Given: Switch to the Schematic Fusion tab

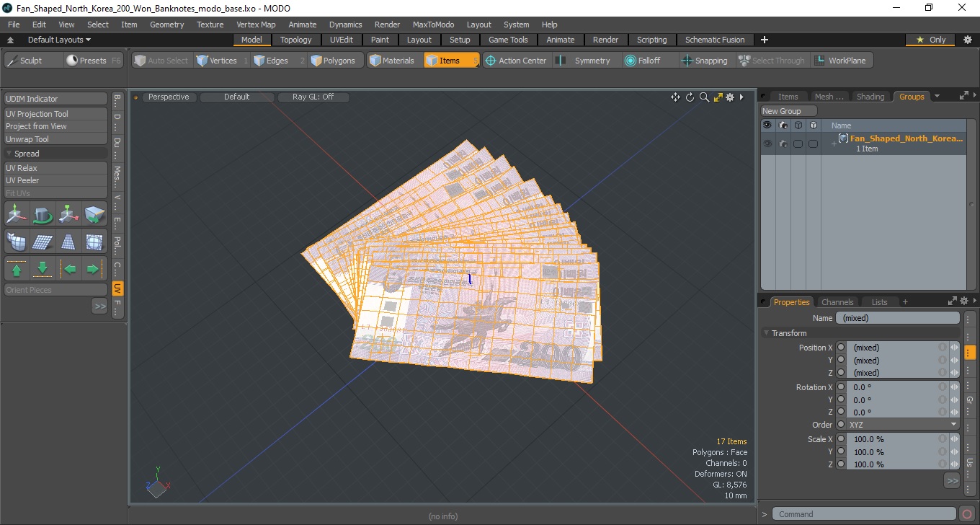Looking at the screenshot, I should [x=715, y=40].
